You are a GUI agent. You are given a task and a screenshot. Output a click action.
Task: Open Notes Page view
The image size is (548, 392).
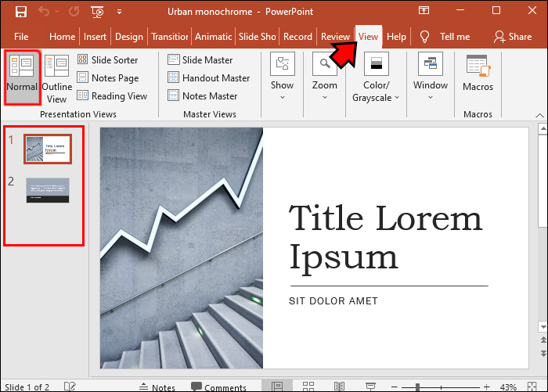pos(108,78)
